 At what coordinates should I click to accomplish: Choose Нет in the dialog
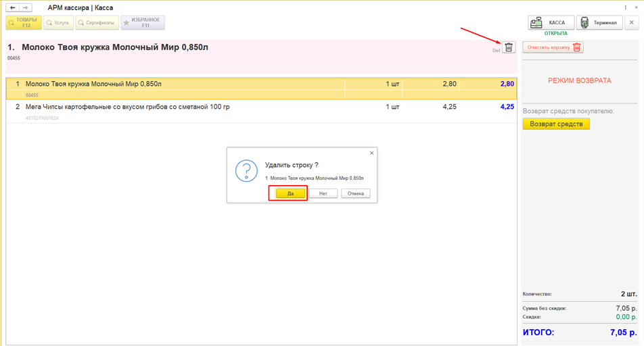pyautogui.click(x=323, y=193)
